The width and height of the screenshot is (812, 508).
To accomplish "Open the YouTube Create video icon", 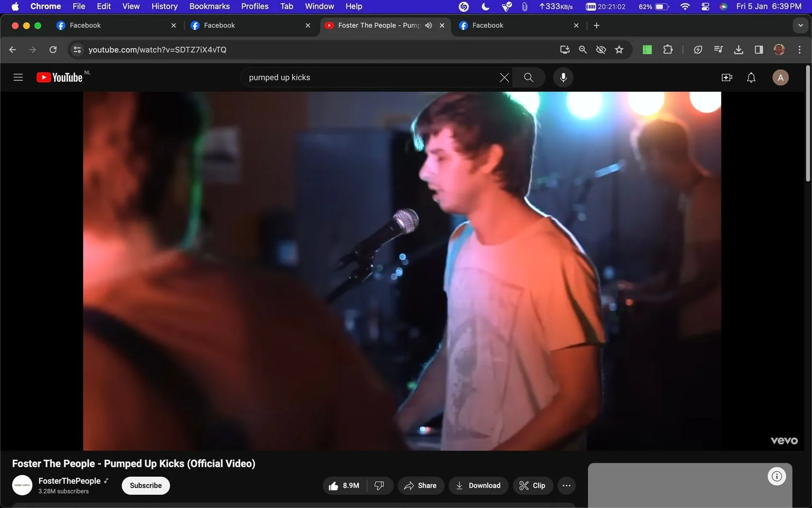I will pos(727,77).
